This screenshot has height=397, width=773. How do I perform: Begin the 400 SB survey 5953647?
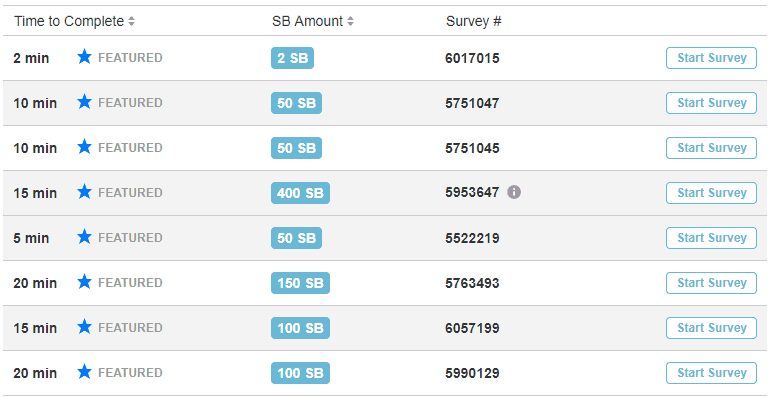(x=711, y=193)
